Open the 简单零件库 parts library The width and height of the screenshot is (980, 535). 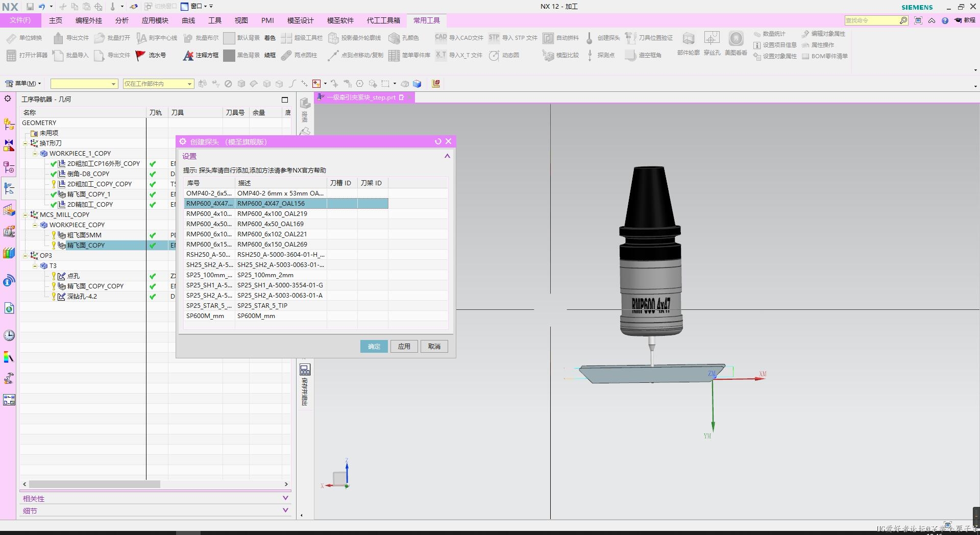(x=409, y=55)
